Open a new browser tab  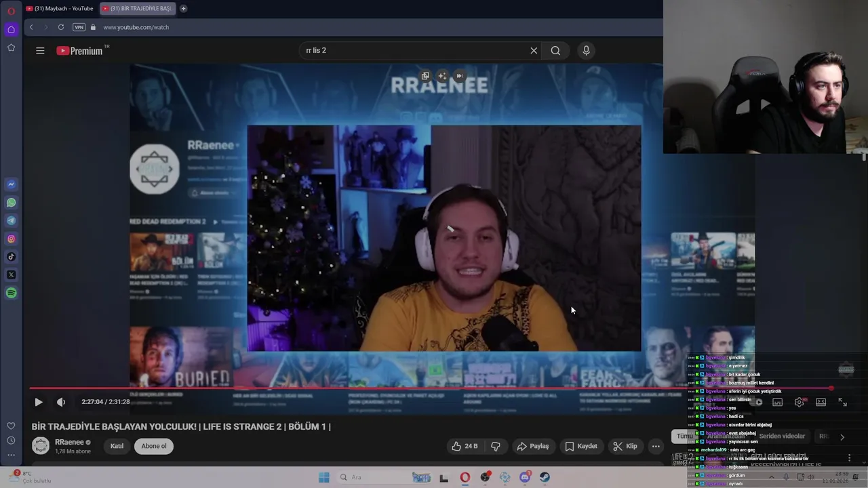183,8
